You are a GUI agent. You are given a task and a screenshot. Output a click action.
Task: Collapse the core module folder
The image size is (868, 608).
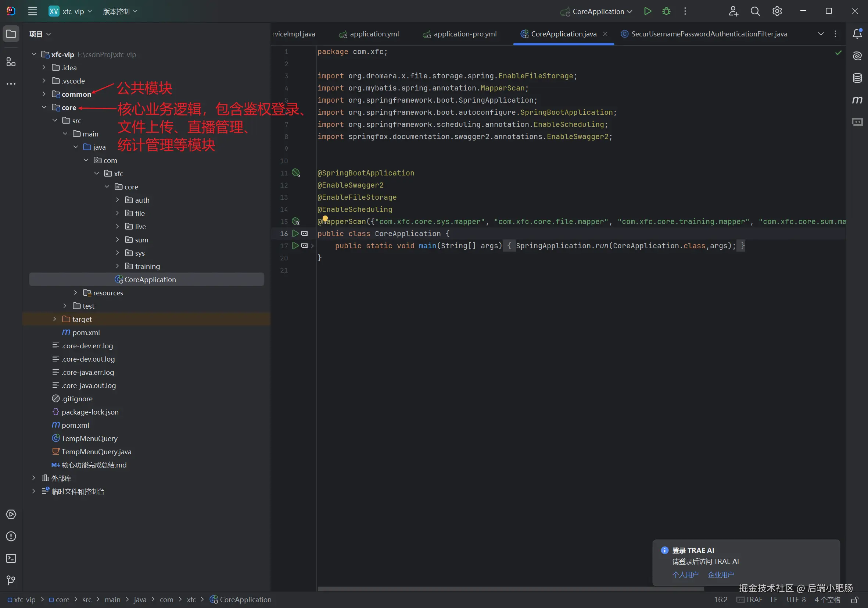44,107
